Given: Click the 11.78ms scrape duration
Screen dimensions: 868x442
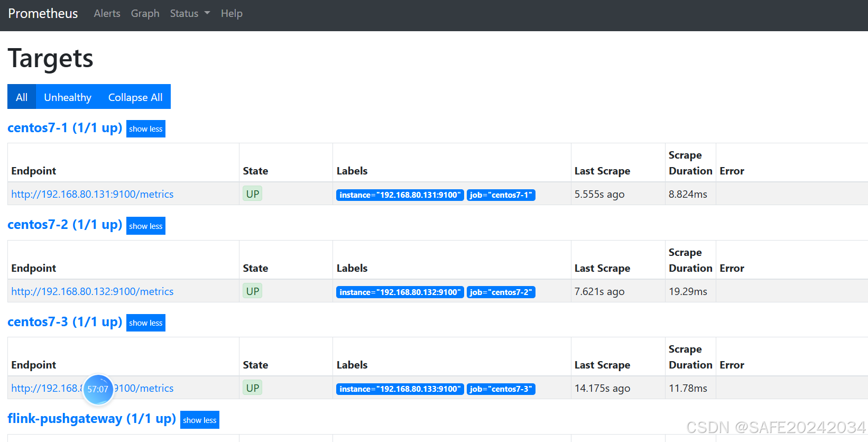Looking at the screenshot, I should coord(688,388).
